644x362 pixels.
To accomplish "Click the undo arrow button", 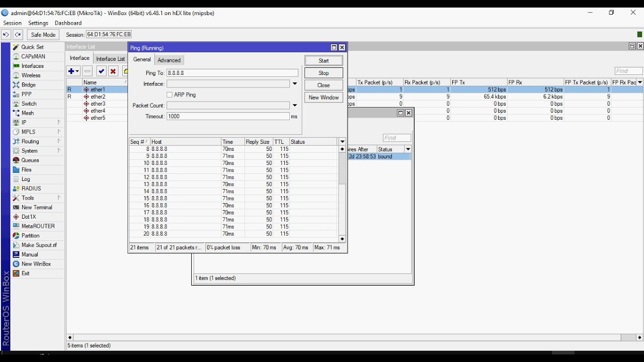I will [x=6, y=35].
